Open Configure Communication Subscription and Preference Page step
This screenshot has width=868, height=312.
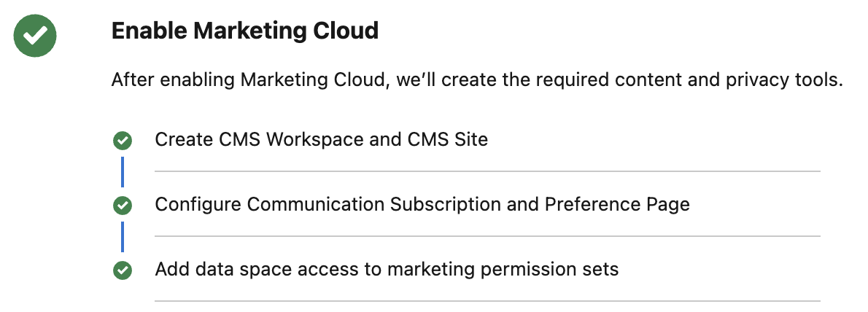tap(422, 204)
